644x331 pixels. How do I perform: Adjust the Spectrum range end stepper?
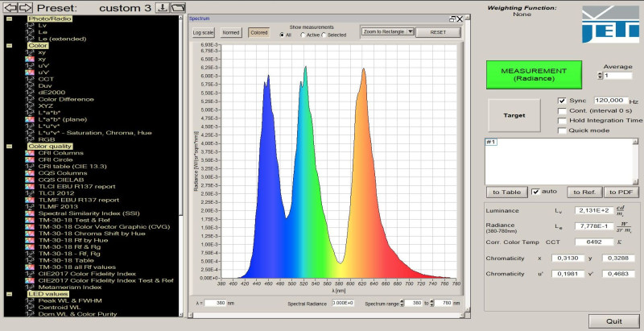431,303
